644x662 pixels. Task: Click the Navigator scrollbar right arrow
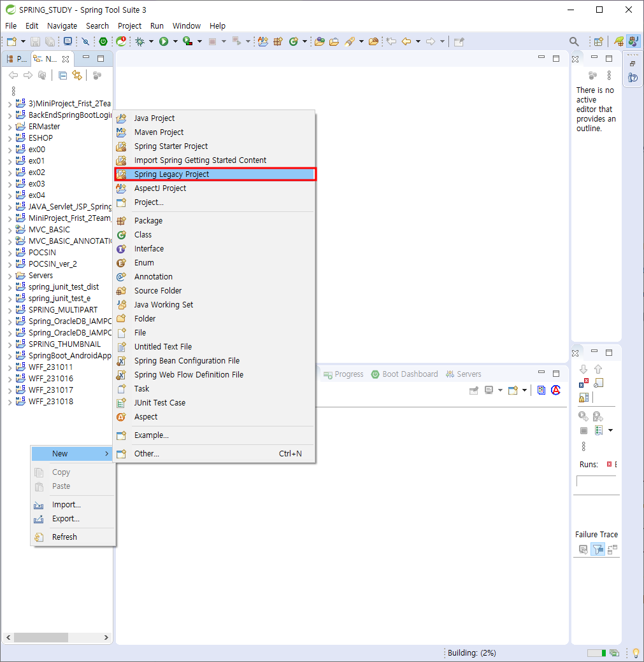pyautogui.click(x=106, y=637)
